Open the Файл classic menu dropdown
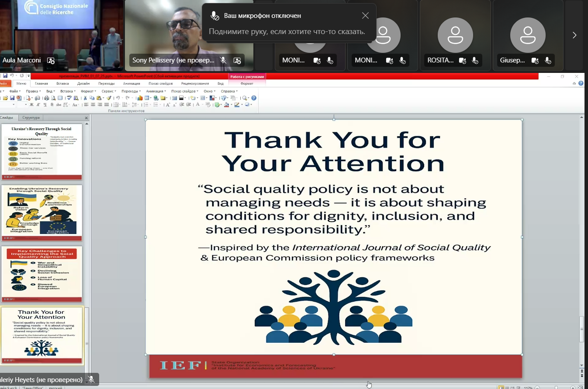The image size is (588, 389). 15,91
